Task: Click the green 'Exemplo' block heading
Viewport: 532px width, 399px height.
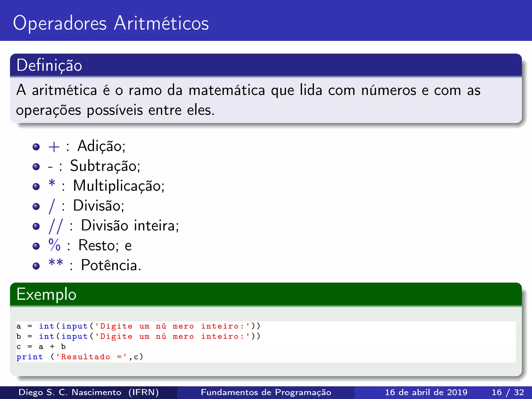Action: click(46, 294)
